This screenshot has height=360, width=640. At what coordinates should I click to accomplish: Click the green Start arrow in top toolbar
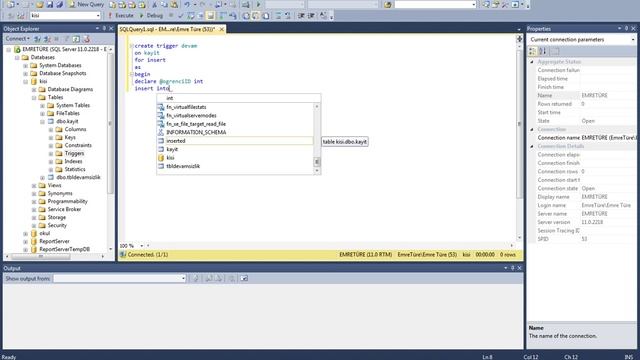coord(258,4)
